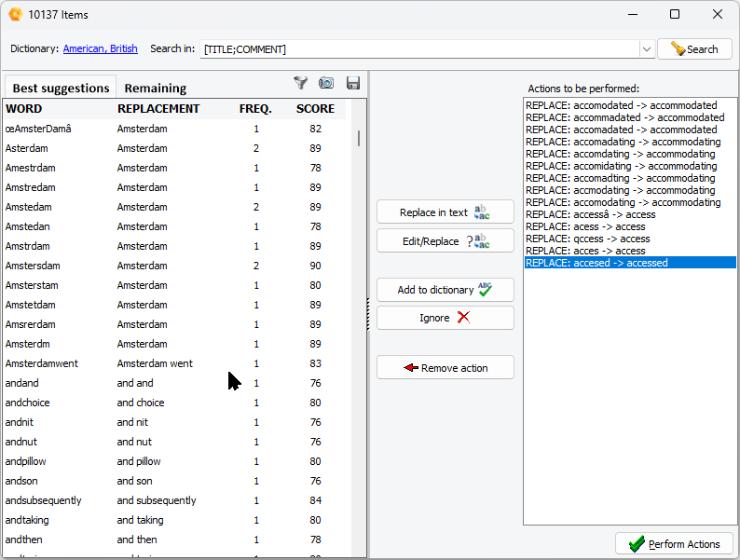
Task: Select the andchoice word row
Action: [174, 403]
